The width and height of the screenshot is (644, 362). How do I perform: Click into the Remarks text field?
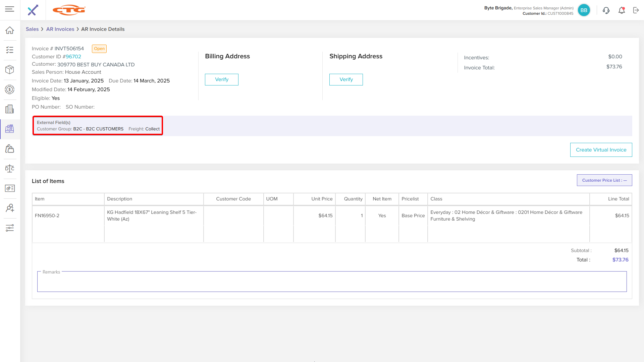(331, 282)
